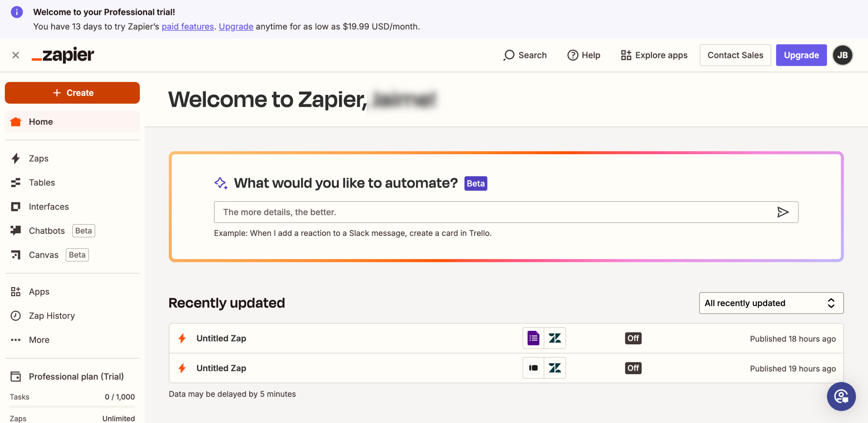
Task: Open Zaps in the sidebar
Action: (x=38, y=158)
